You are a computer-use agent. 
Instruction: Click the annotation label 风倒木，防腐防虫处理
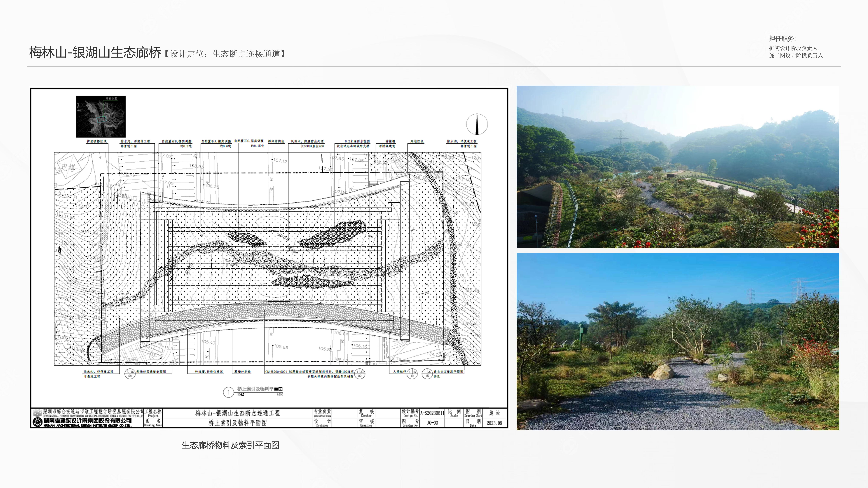[307, 141]
